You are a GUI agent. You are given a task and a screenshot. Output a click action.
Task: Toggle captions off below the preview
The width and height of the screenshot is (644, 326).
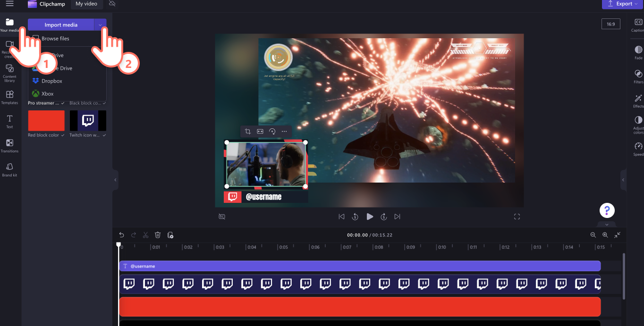[x=222, y=217]
